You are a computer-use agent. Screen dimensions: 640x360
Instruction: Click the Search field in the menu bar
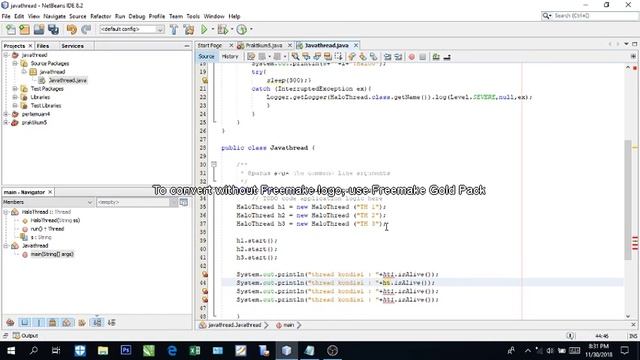click(x=589, y=16)
